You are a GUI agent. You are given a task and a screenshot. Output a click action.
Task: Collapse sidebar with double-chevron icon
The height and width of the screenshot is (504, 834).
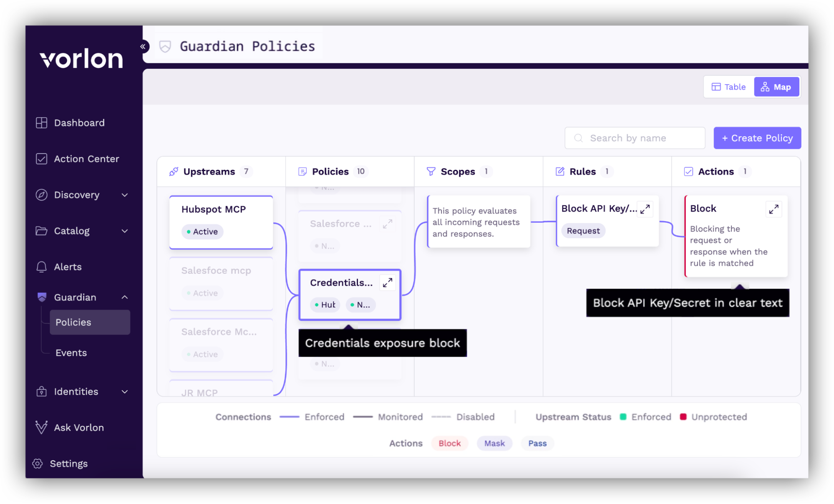point(143,46)
